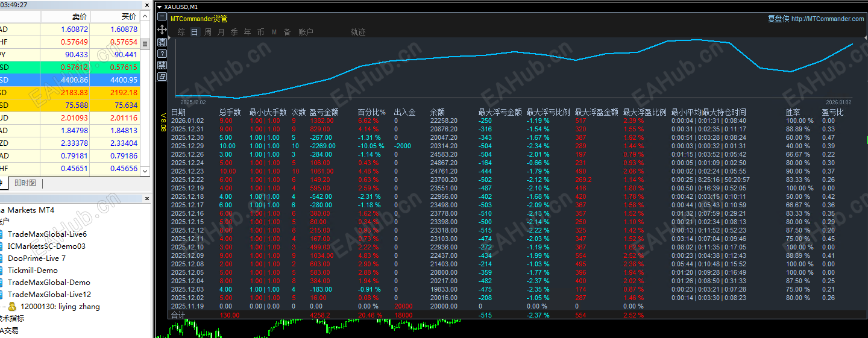Click the 清 clear icon in side toolbar
The height and width of the screenshot is (338, 868).
[162, 42]
